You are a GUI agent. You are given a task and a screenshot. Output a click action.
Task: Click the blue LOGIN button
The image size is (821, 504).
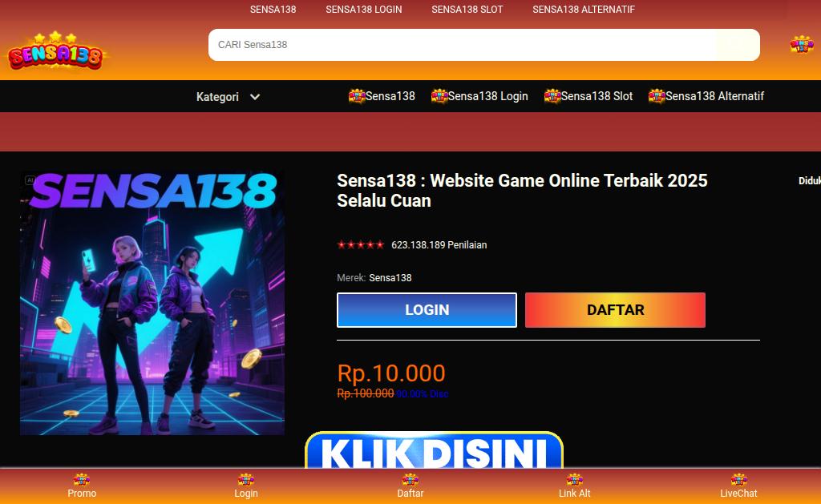point(427,310)
